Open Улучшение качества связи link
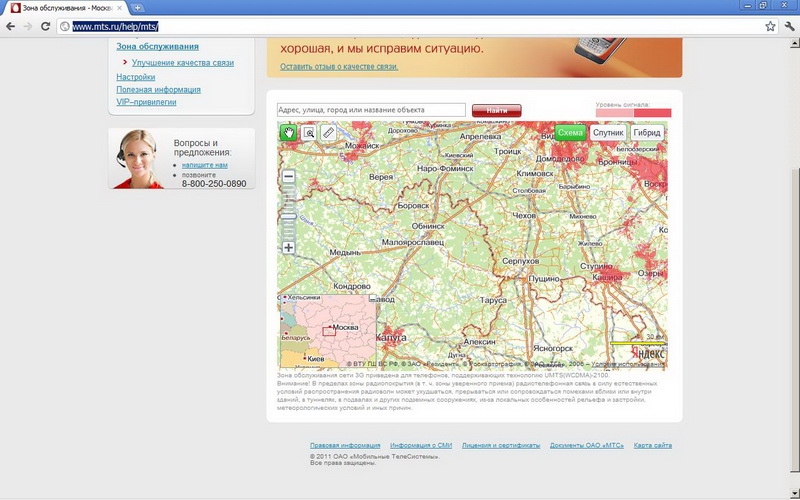800x500 pixels. click(183, 63)
